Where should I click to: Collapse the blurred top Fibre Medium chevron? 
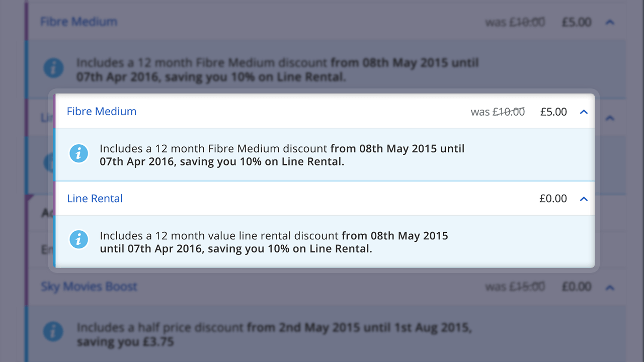tap(610, 22)
